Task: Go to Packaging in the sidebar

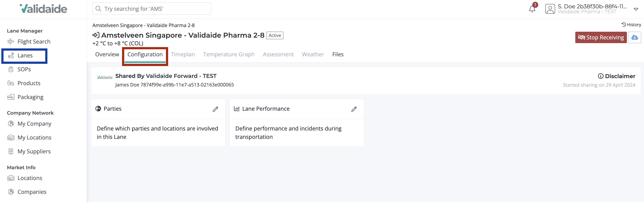Action: click(x=30, y=97)
